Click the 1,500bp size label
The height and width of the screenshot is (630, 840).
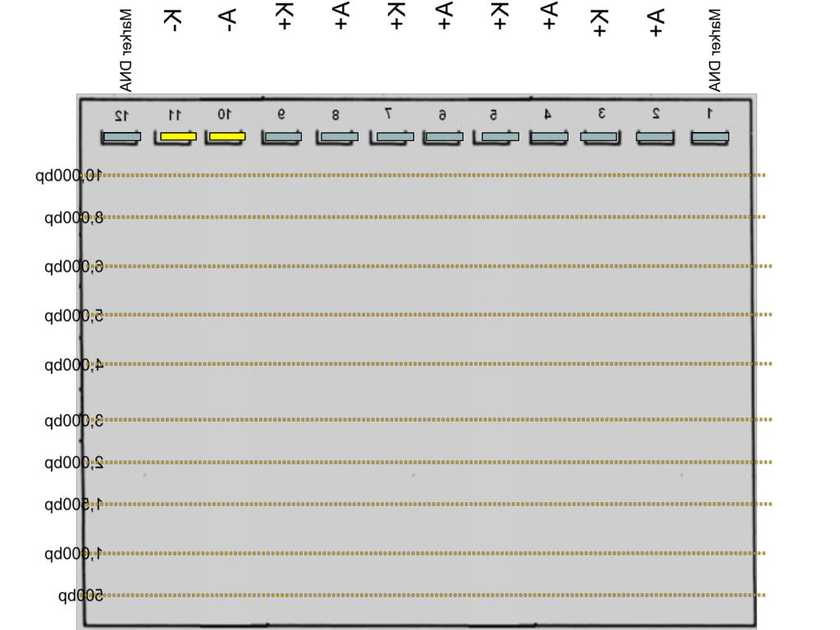(x=73, y=504)
